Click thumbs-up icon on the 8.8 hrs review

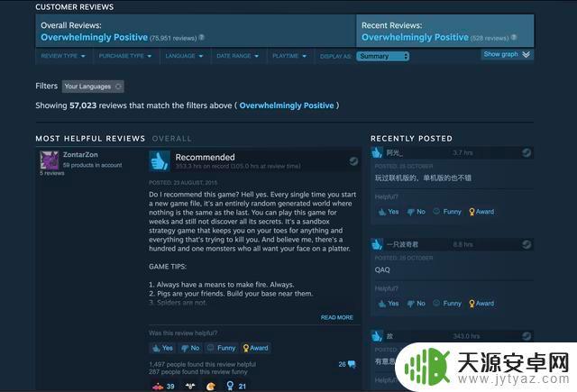coord(377,244)
